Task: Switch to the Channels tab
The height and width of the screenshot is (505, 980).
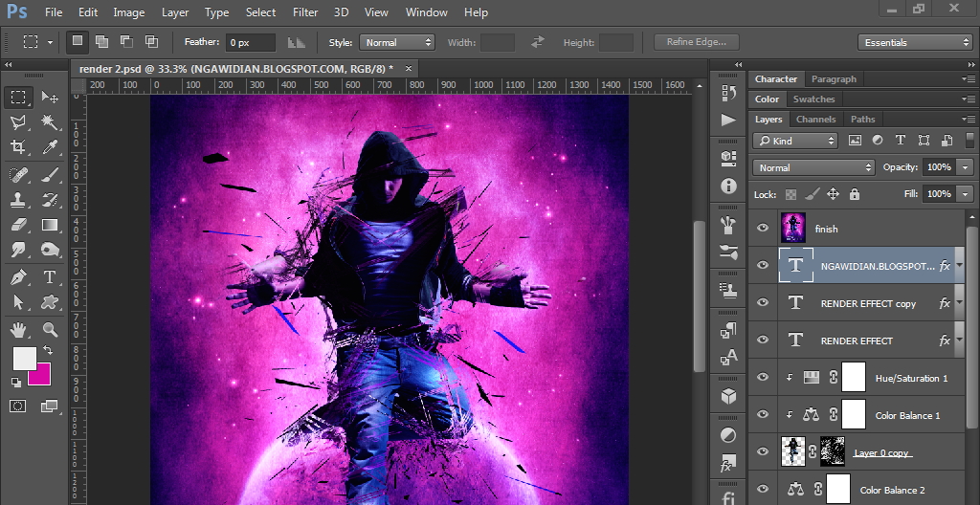Action: 815,119
